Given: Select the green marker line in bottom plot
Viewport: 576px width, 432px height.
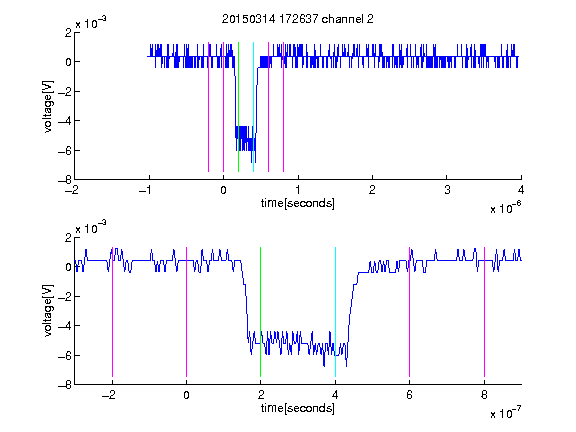Looking at the screenshot, I should [260, 312].
